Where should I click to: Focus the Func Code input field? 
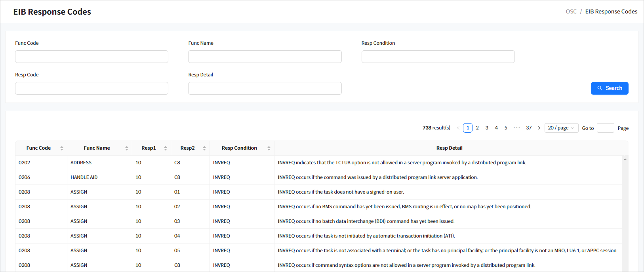tap(91, 57)
